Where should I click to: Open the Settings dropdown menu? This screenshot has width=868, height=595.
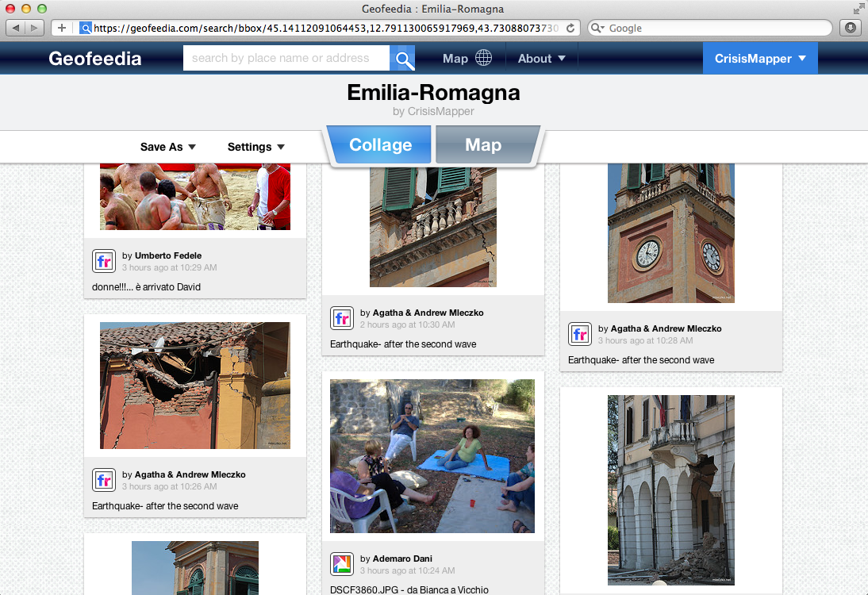pyautogui.click(x=255, y=147)
